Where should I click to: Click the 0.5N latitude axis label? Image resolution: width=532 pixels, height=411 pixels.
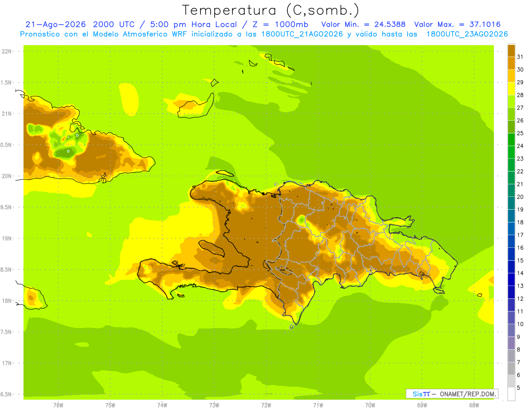[6, 145]
